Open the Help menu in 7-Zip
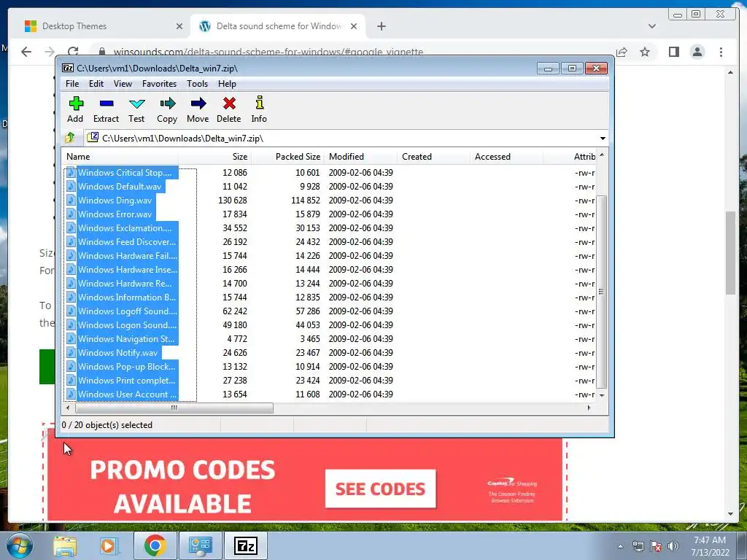747x560 pixels. (228, 84)
